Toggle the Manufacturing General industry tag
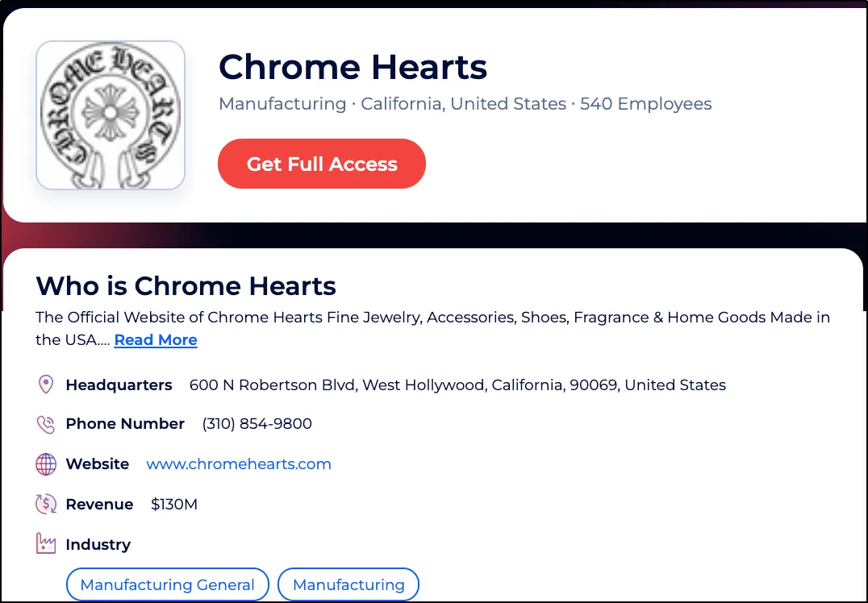868x603 pixels. tap(167, 584)
